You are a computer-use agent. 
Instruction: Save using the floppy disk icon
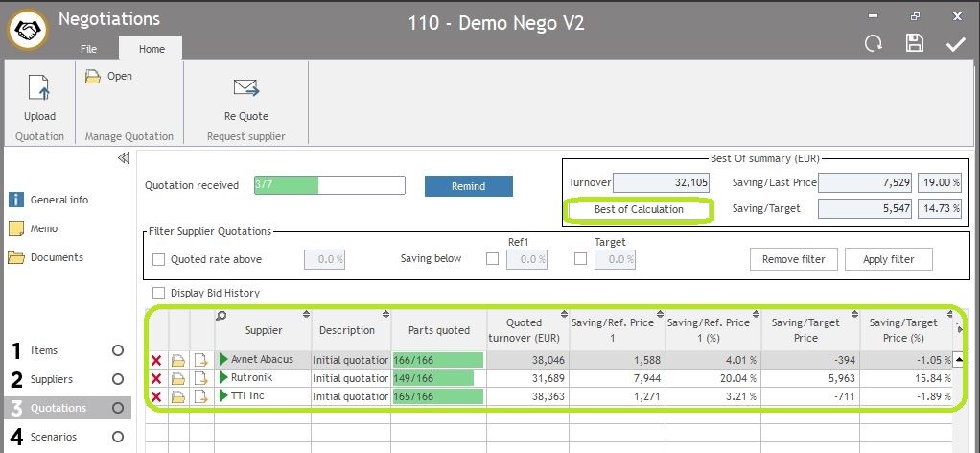coord(914,43)
